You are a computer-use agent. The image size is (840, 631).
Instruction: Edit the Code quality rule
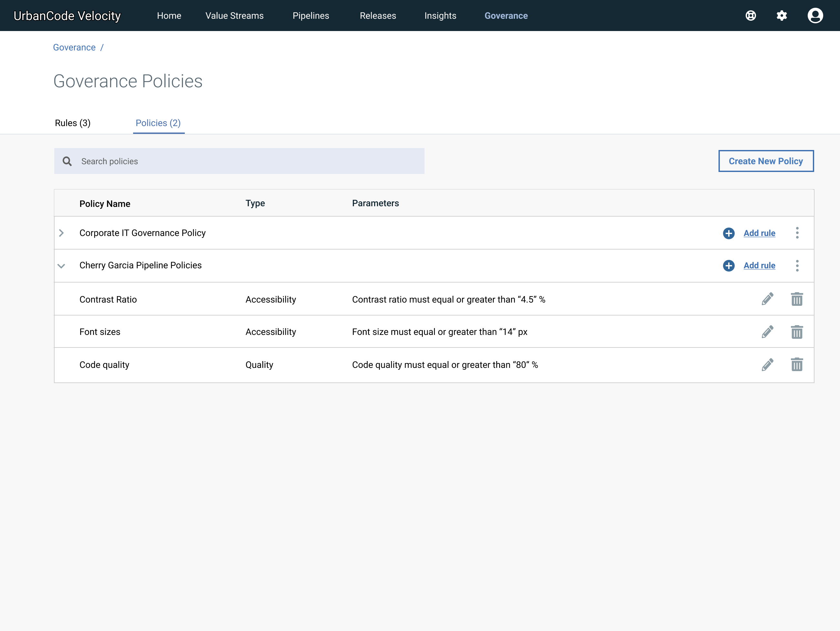[767, 364]
